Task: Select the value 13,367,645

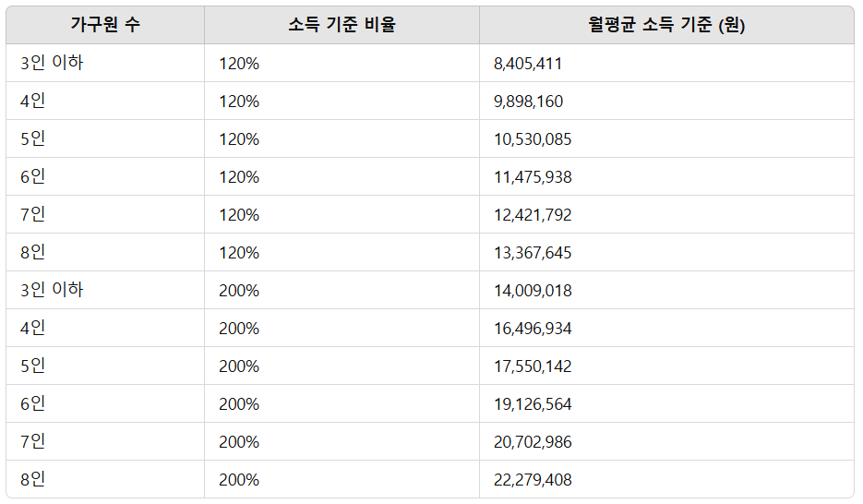Action: 533,253
